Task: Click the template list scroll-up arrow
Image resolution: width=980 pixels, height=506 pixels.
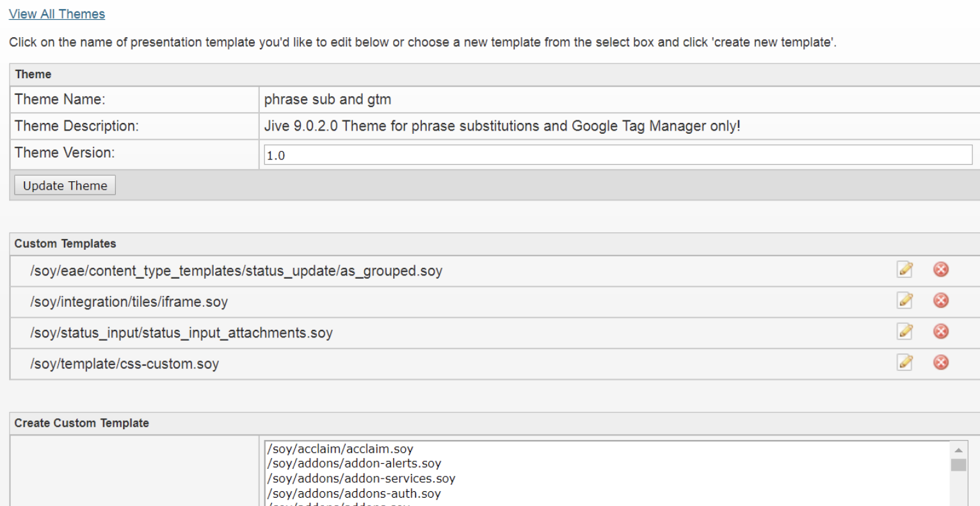Action: click(958, 450)
